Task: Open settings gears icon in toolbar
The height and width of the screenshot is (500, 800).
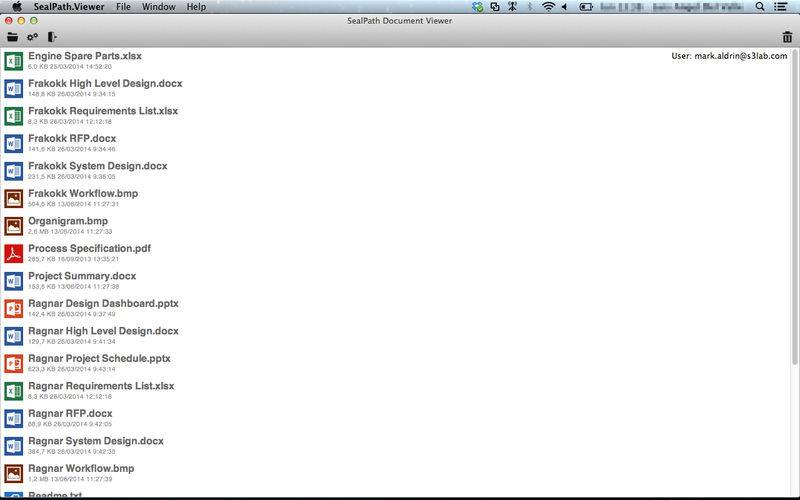Action: (x=33, y=37)
